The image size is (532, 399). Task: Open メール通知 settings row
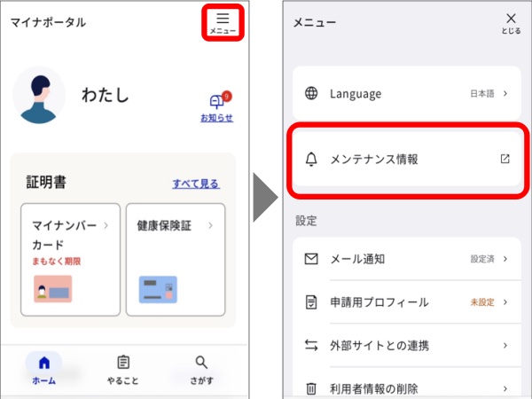click(x=407, y=259)
